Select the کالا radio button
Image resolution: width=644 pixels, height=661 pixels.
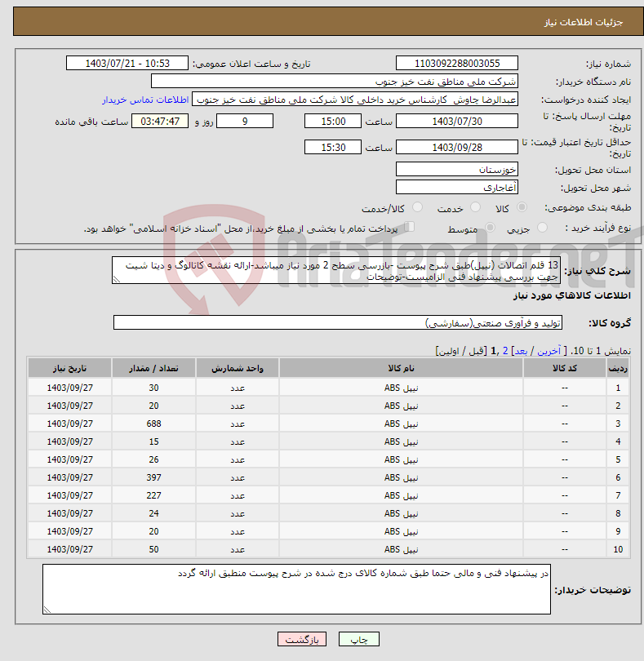coord(522,207)
